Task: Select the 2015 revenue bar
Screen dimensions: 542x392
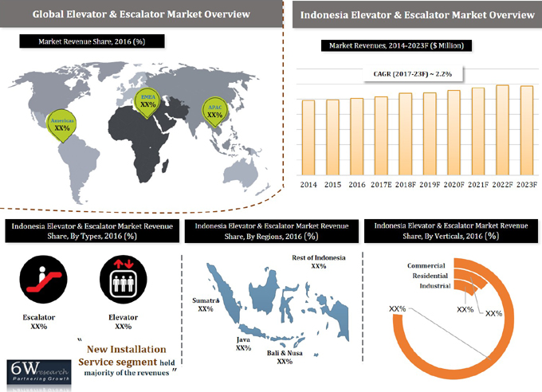Action: pos(332,137)
